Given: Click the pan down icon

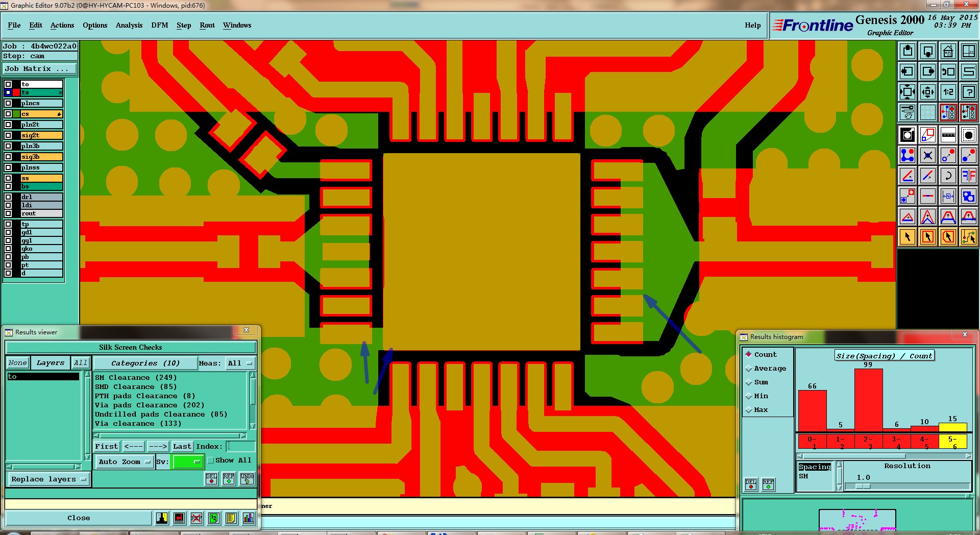Looking at the screenshot, I should [928, 51].
